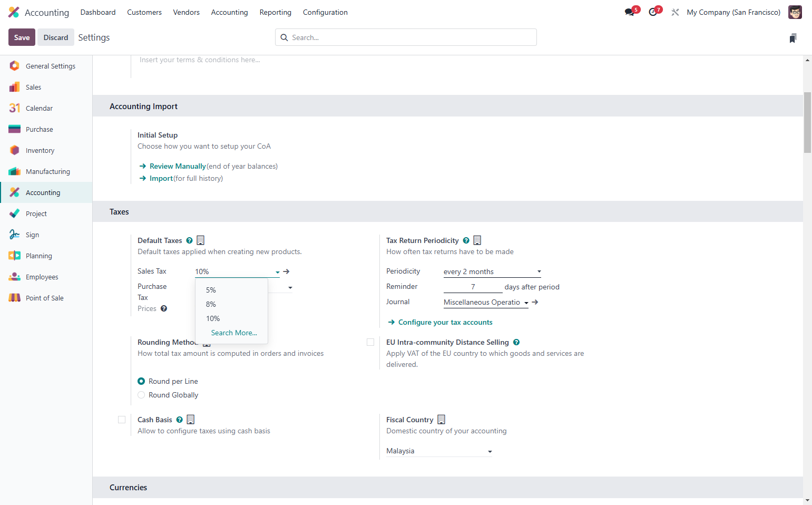Image resolution: width=812 pixels, height=505 pixels.
Task: Click the Save button
Action: (22, 37)
